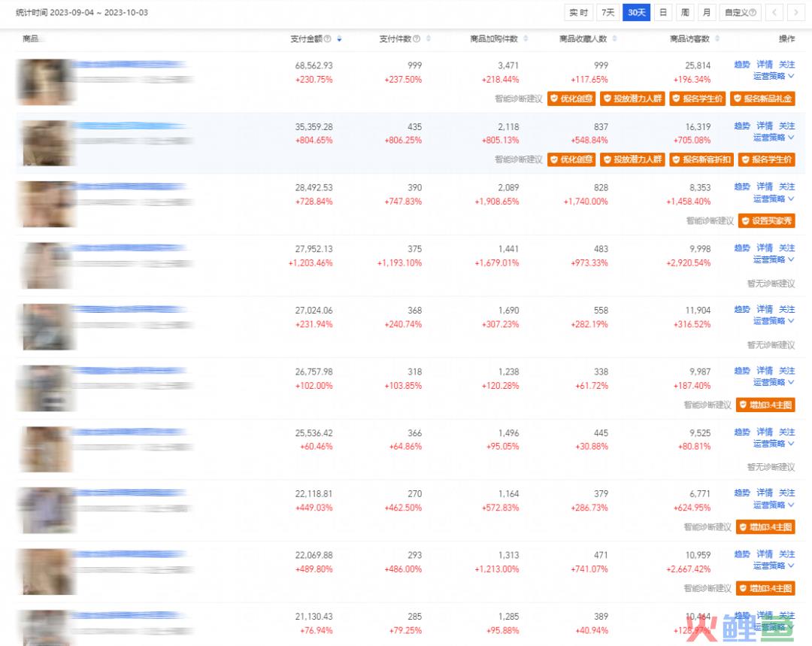The image size is (812, 646).
Task: Click 设置买家秀 suggestion button
Action: click(x=766, y=220)
